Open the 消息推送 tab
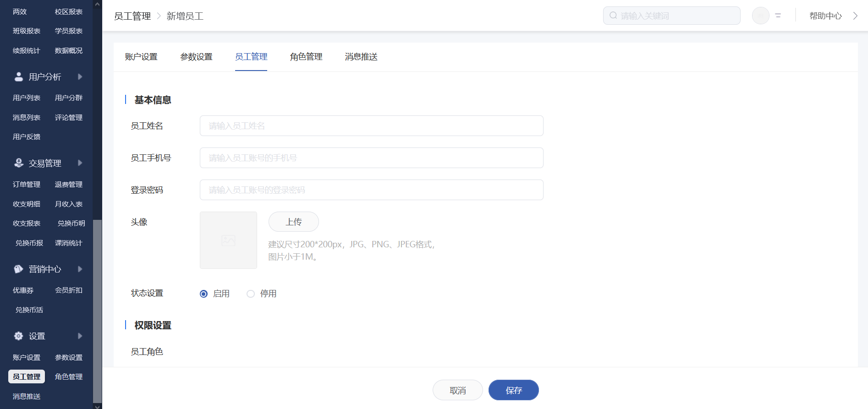Image resolution: width=868 pixels, height=409 pixels. tap(361, 57)
